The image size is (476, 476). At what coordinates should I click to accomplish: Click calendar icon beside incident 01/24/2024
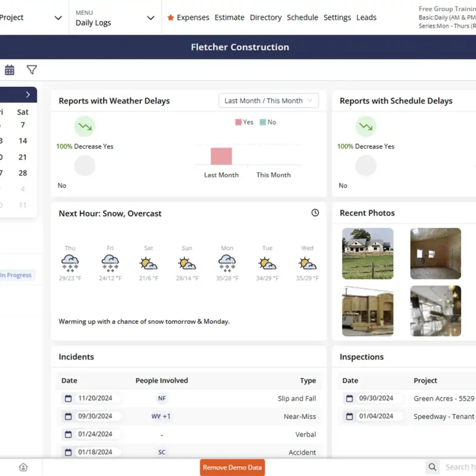(x=68, y=434)
